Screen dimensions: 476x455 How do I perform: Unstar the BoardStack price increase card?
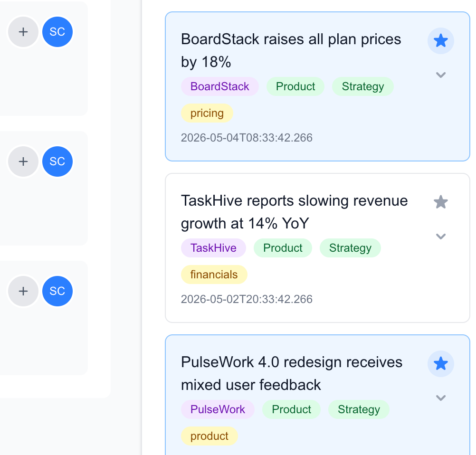pyautogui.click(x=440, y=41)
